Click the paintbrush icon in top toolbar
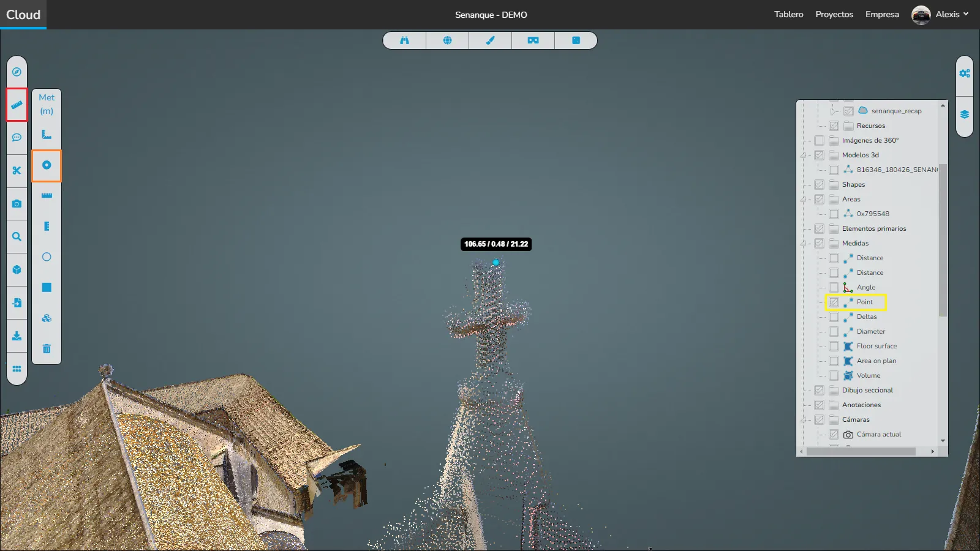The height and width of the screenshot is (551, 980). 490,40
